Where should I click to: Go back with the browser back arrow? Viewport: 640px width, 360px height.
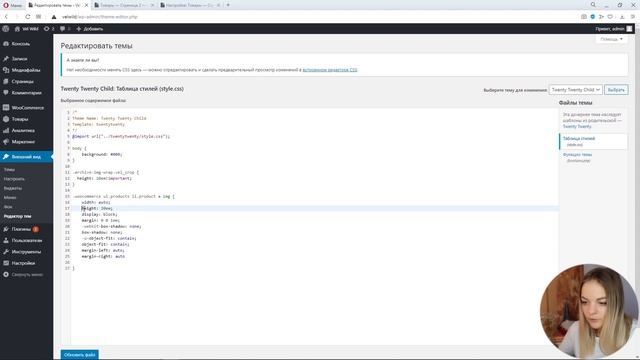pos(6,17)
